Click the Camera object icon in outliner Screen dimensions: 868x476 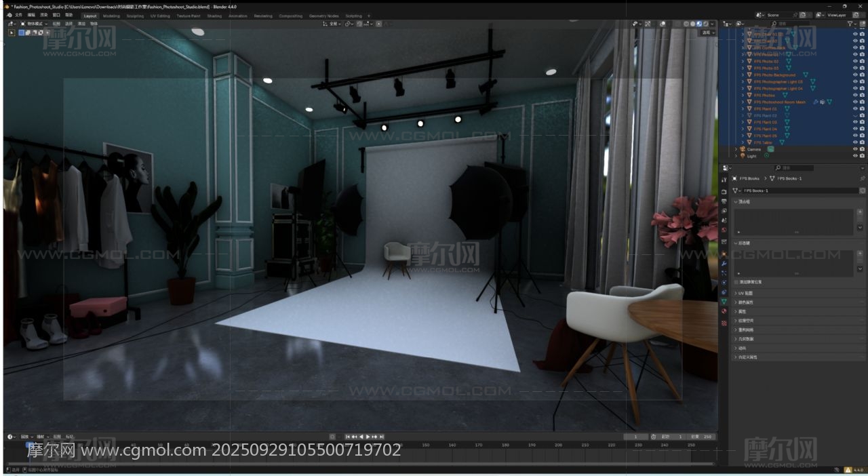(743, 149)
